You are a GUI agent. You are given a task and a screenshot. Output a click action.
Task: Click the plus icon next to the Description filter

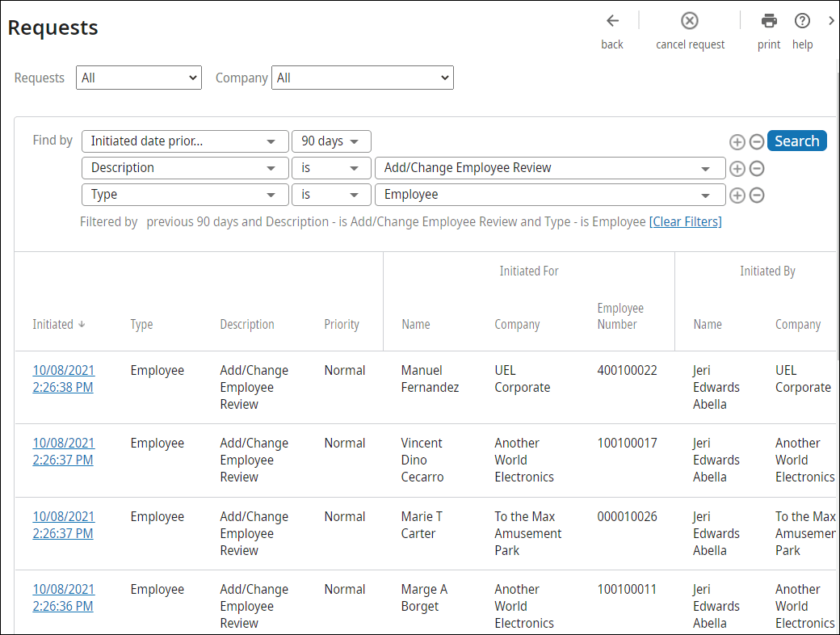tap(737, 168)
